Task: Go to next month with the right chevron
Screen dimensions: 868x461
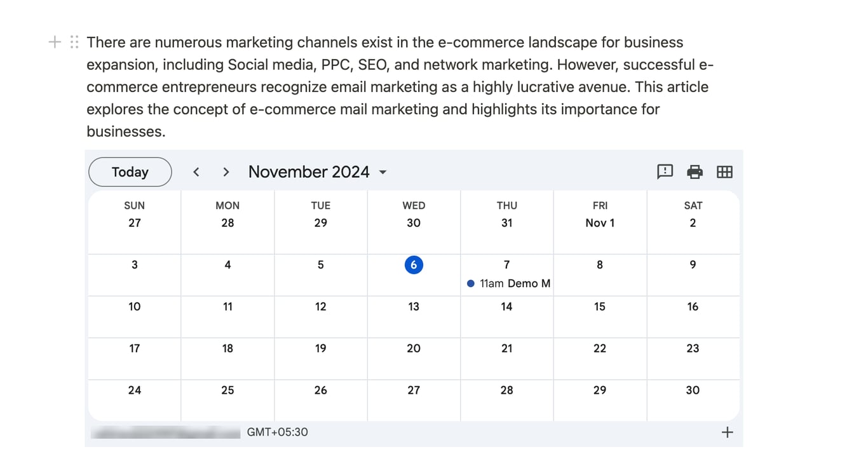Action: point(226,171)
